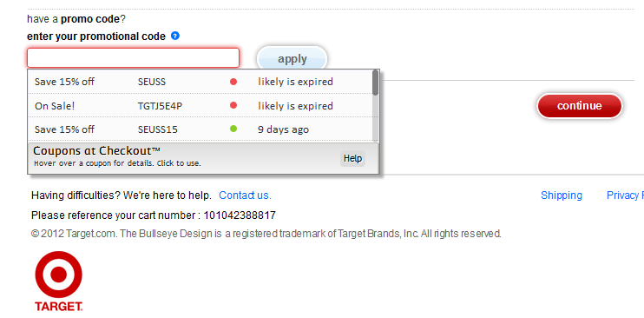Click red status dot for TGTJ5E4P coupon
The image size is (644, 318).
(x=233, y=105)
